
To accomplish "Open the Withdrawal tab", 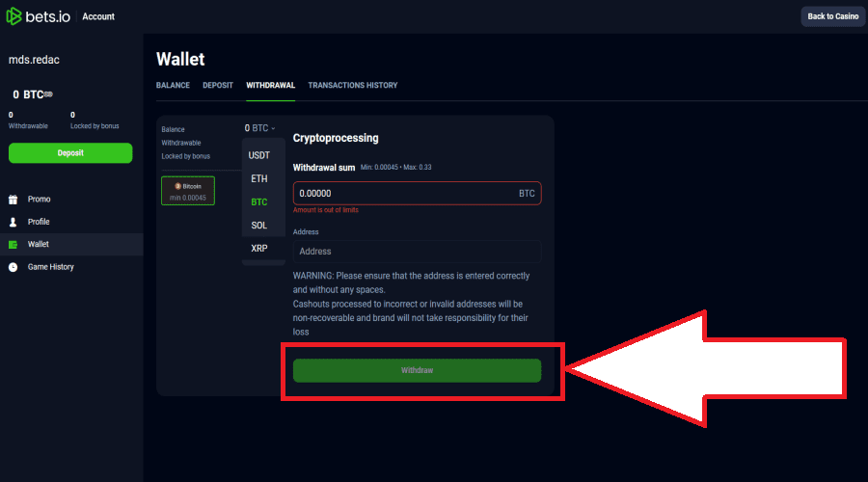I will click(x=271, y=85).
